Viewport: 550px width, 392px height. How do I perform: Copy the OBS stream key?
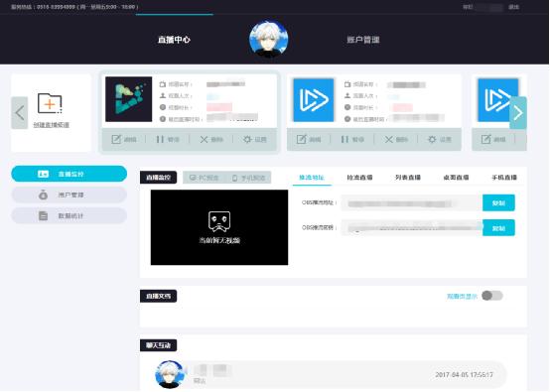(x=498, y=228)
